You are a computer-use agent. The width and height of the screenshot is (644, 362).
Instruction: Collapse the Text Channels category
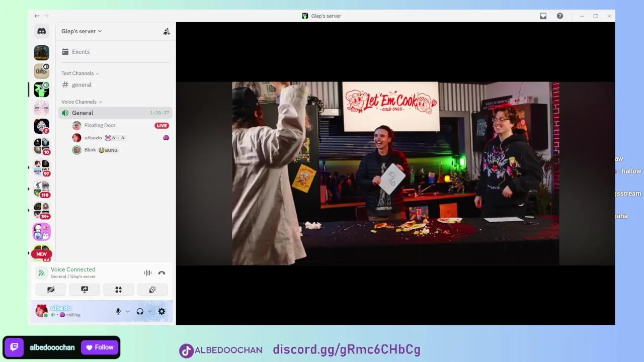pos(80,73)
